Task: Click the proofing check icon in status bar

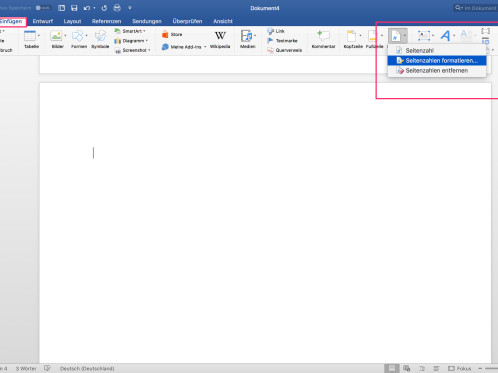Action: click(x=47, y=368)
